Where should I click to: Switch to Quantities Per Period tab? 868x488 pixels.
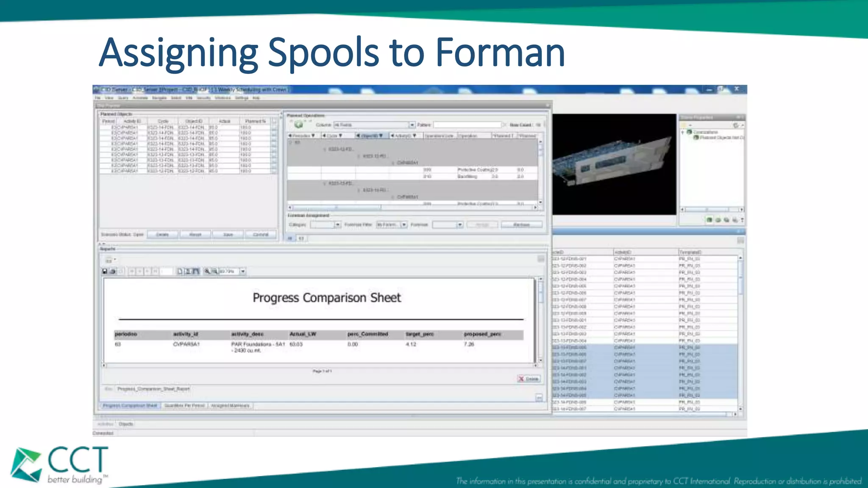184,405
